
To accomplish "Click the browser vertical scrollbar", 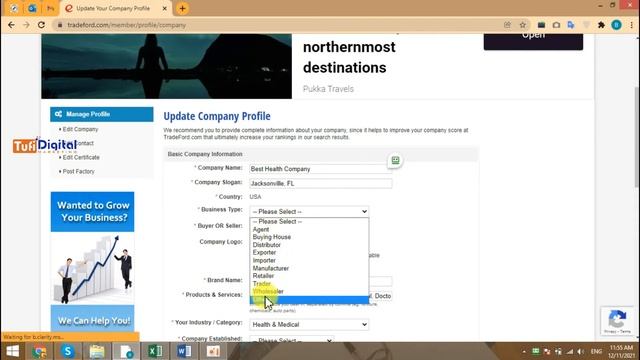I will [637, 137].
